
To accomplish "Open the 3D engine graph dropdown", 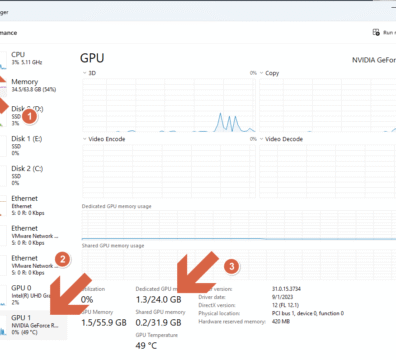I will (85, 73).
